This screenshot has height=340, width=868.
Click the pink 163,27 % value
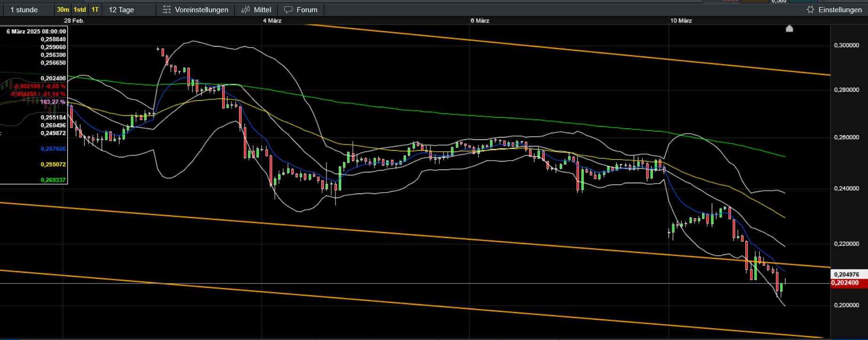coord(53,102)
